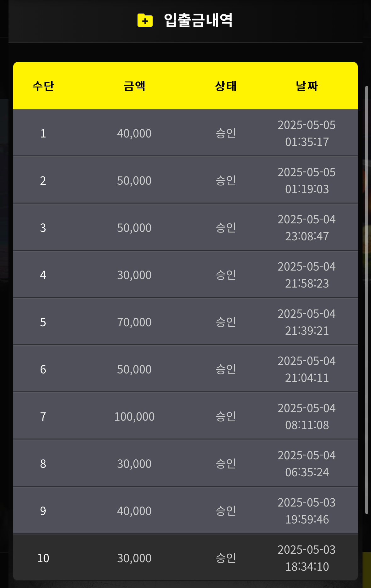The height and width of the screenshot is (588, 371).
Task: Select date 2025-05-04 23:08:47 cell
Action: (x=307, y=228)
